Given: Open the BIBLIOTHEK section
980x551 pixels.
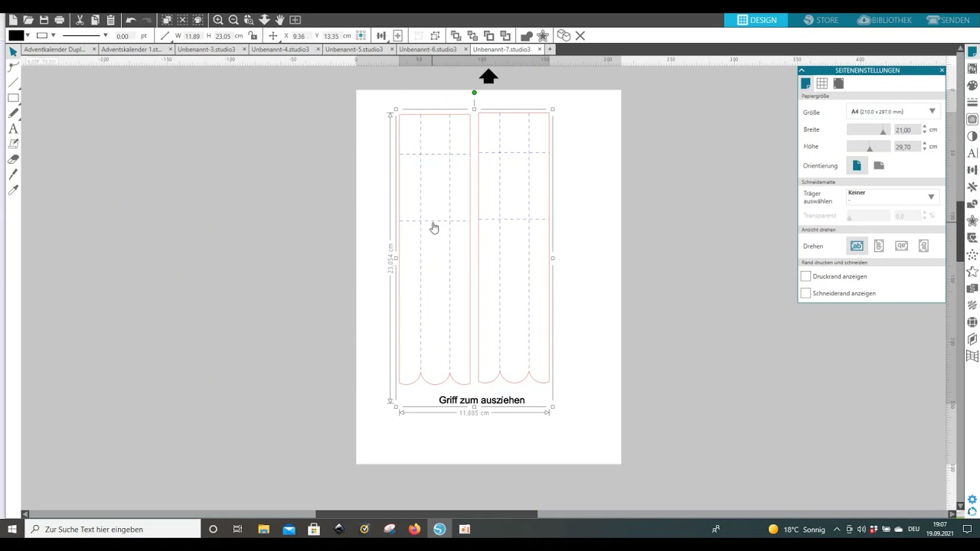Looking at the screenshot, I should click(x=884, y=20).
